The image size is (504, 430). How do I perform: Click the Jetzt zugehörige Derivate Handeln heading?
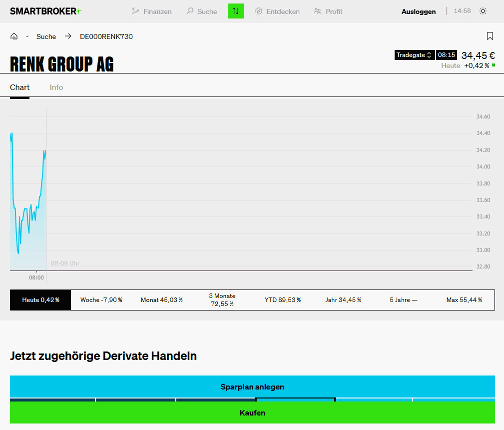pyautogui.click(x=103, y=356)
